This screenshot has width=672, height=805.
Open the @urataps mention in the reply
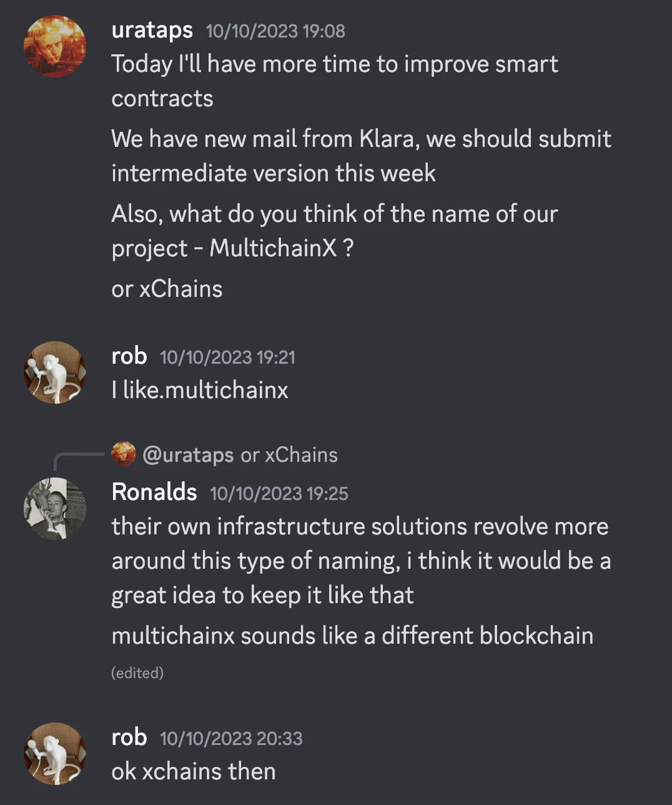coord(189,454)
